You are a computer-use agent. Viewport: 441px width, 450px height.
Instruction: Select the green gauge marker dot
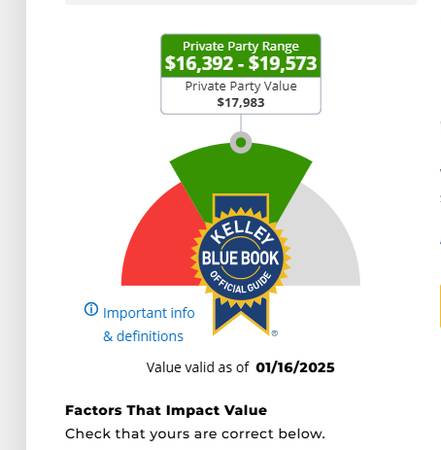point(241,143)
